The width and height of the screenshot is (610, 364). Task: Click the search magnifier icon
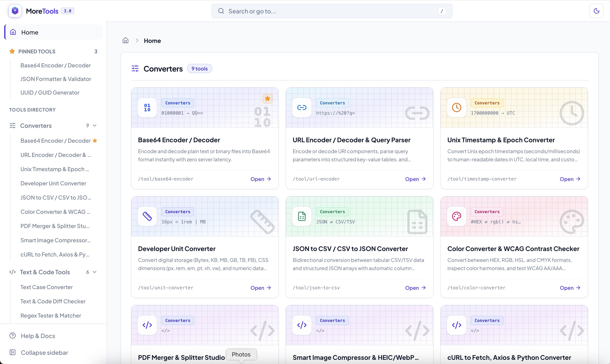click(221, 11)
